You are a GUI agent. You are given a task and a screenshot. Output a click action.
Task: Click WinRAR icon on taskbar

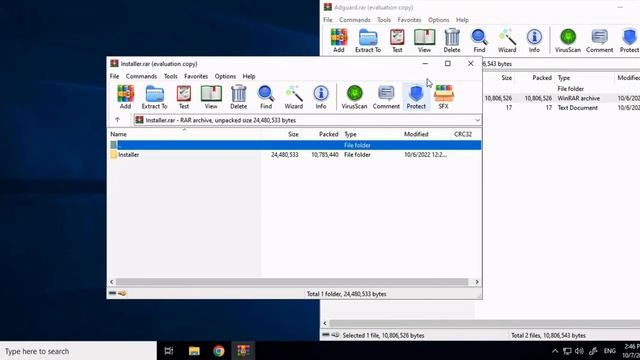pos(244,351)
